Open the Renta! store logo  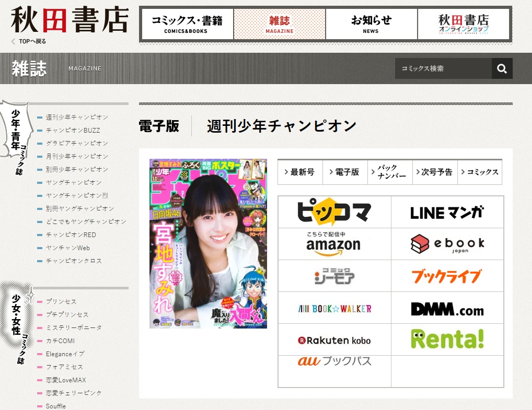(447, 339)
